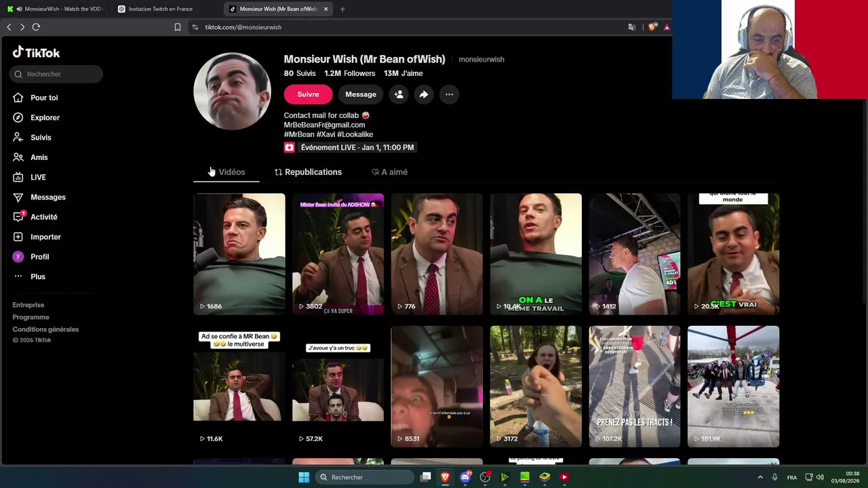Play the video with 8531 views
The height and width of the screenshot is (488, 868).
437,387
